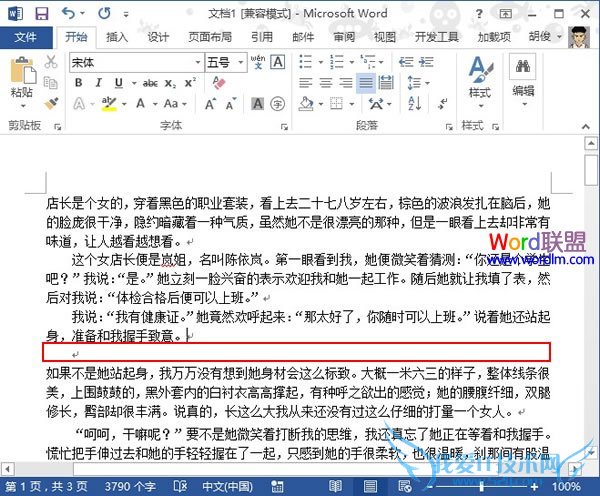
Task: Click the language 中文(中国) indicator
Action: click(227, 486)
